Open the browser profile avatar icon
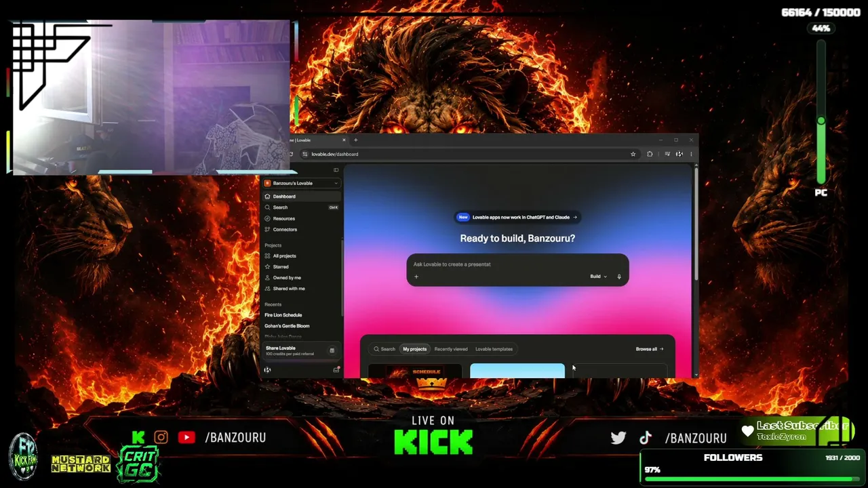 coord(679,154)
